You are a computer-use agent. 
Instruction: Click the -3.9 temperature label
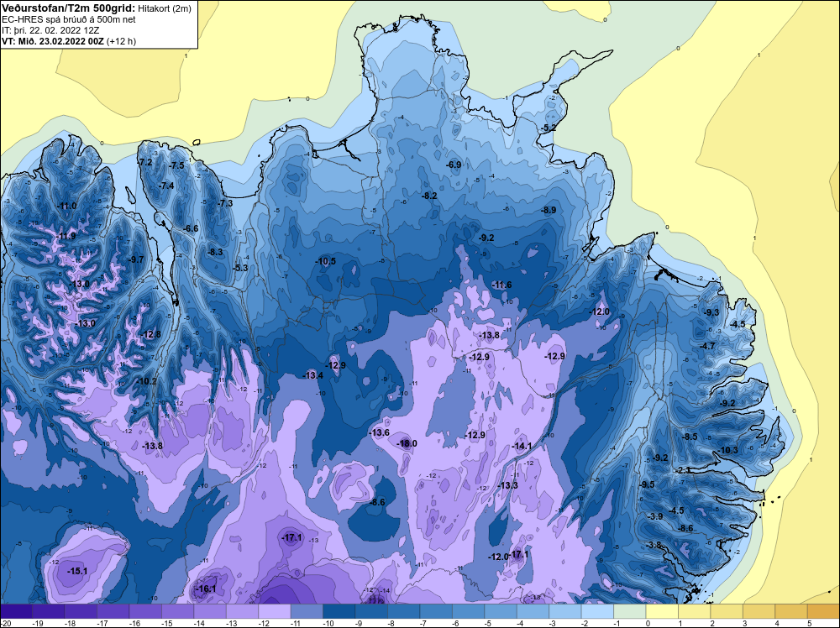(x=655, y=516)
